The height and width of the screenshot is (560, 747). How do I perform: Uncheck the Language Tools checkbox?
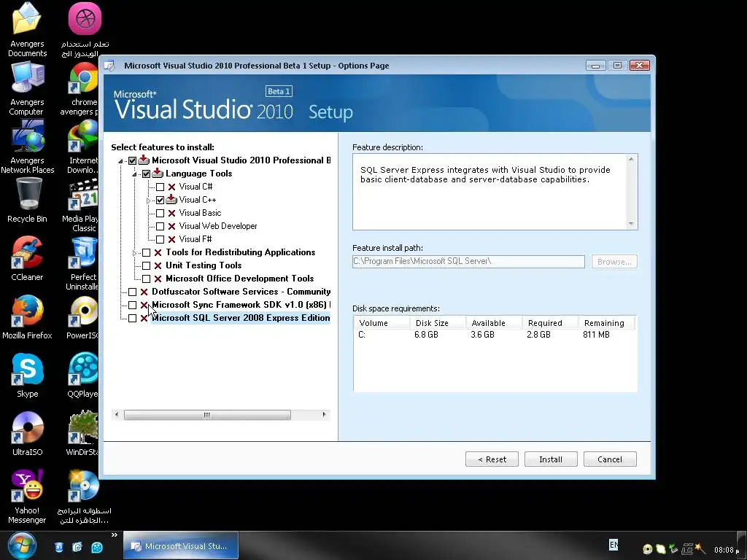(x=146, y=174)
